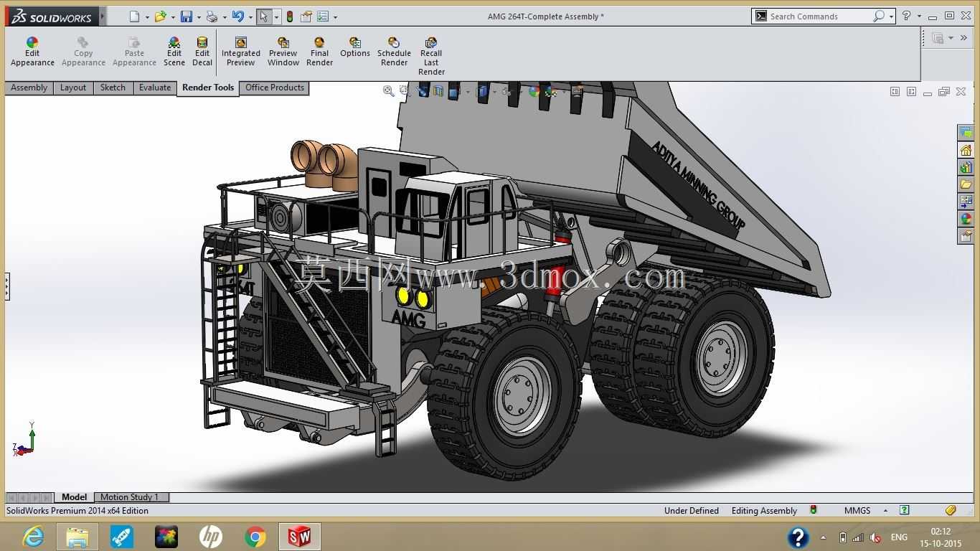Save the assembly
Viewport: 980px width, 551px height.
point(186,17)
